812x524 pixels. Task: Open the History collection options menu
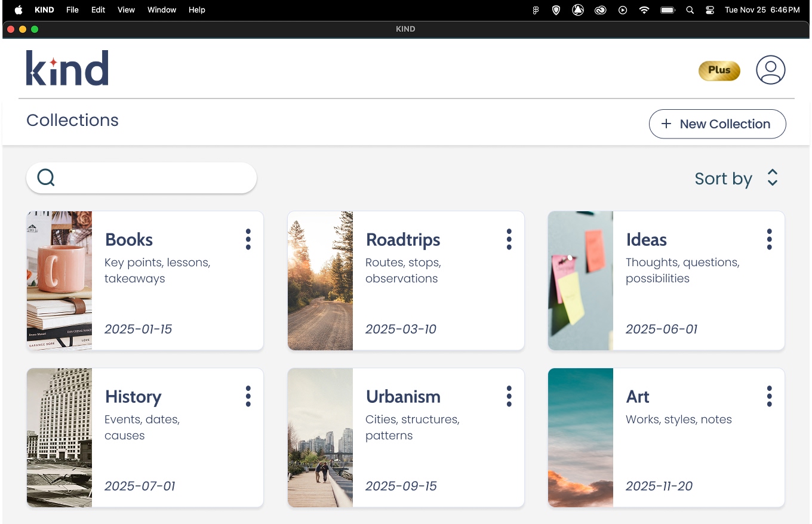click(x=248, y=396)
